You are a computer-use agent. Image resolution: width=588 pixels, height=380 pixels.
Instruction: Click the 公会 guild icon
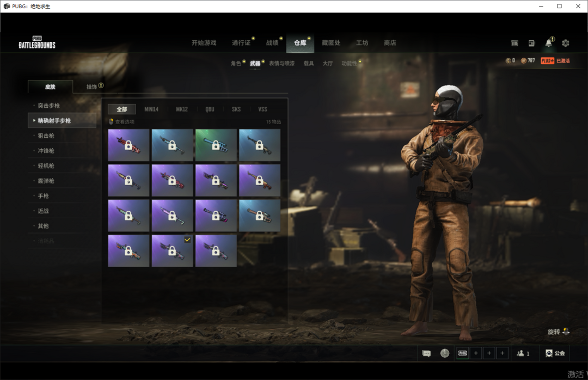[555, 353]
